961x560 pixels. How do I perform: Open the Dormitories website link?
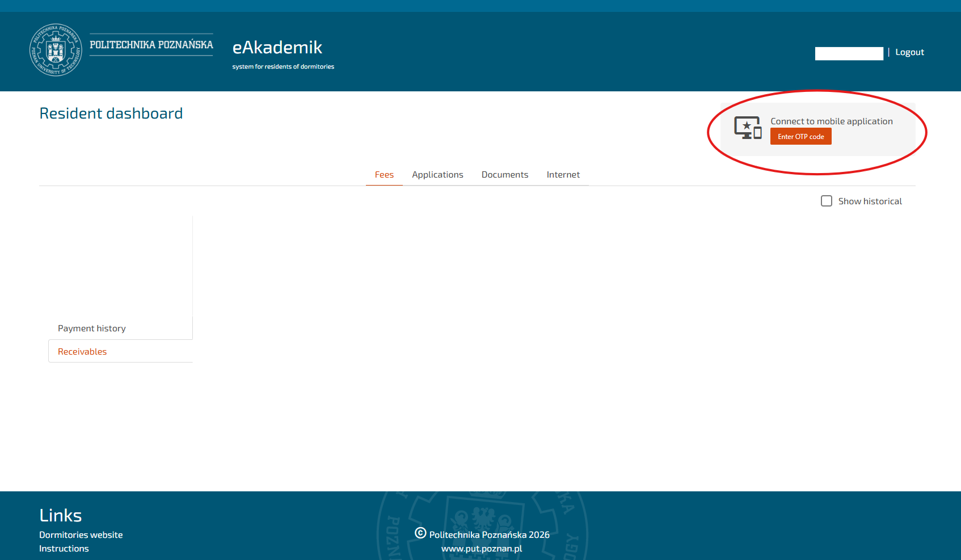coord(81,535)
